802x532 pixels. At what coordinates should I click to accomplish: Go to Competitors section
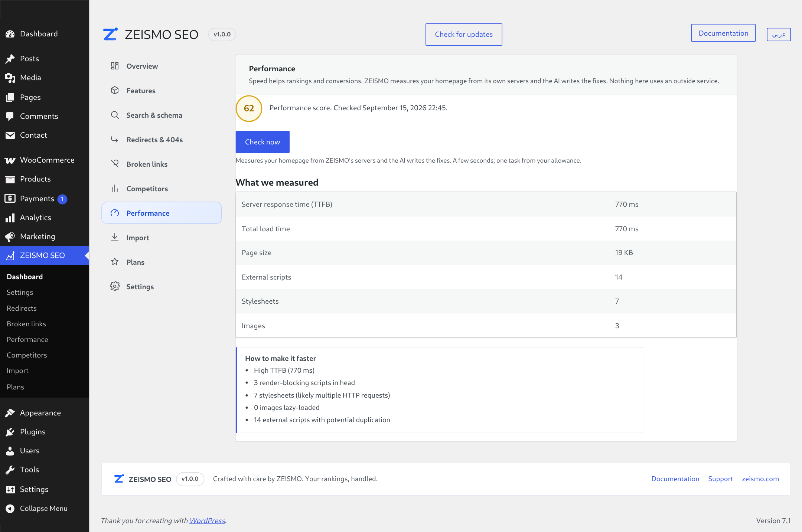[162, 189]
